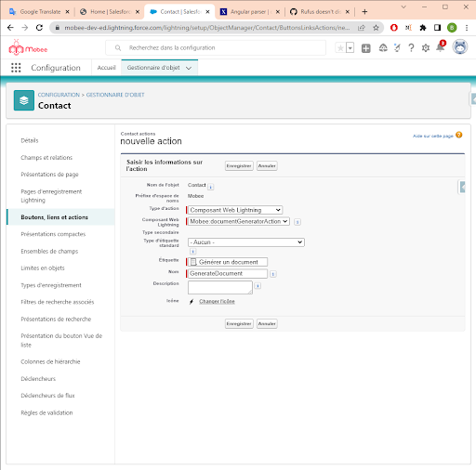Click the notifications bell icon

point(441,47)
